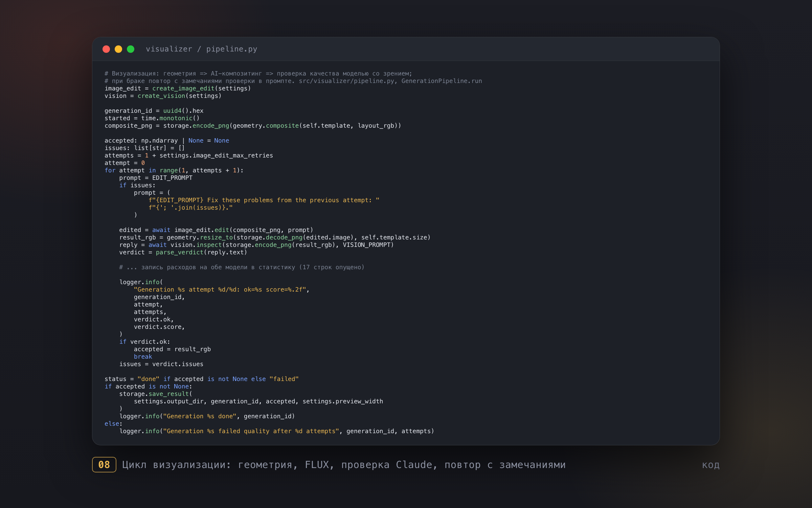Viewport: 812px width, 508px height.
Task: Click the line starting 'reply = await vision.inspect'
Action: [256, 245]
